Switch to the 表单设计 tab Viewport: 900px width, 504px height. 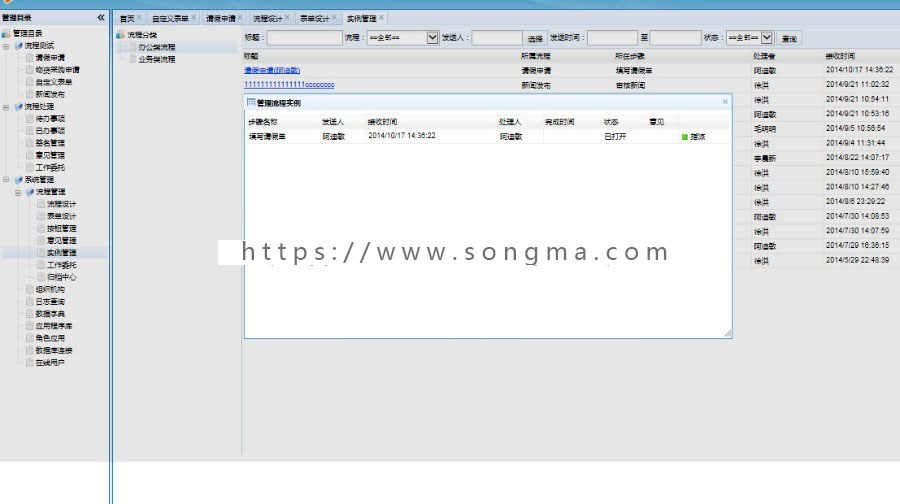click(315, 18)
